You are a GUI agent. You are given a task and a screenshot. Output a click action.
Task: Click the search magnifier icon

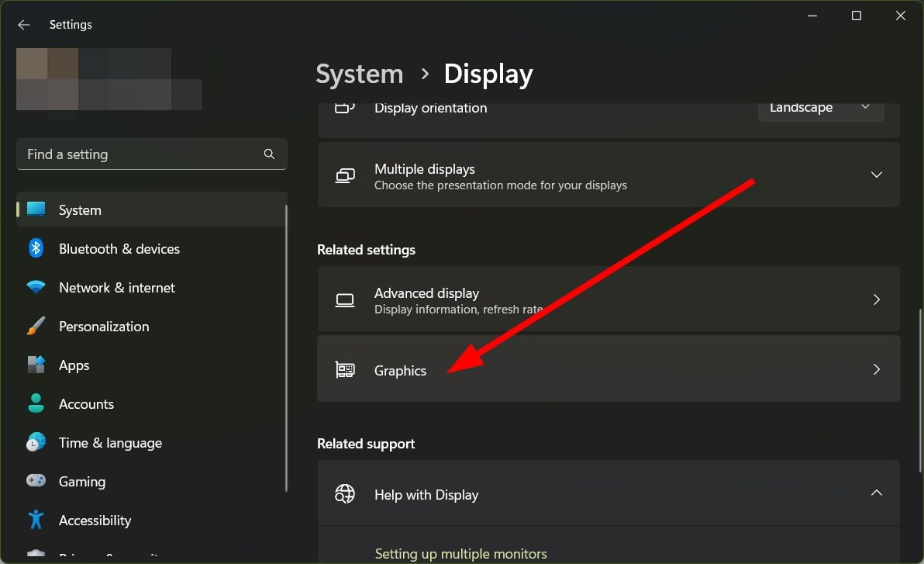tap(269, 154)
